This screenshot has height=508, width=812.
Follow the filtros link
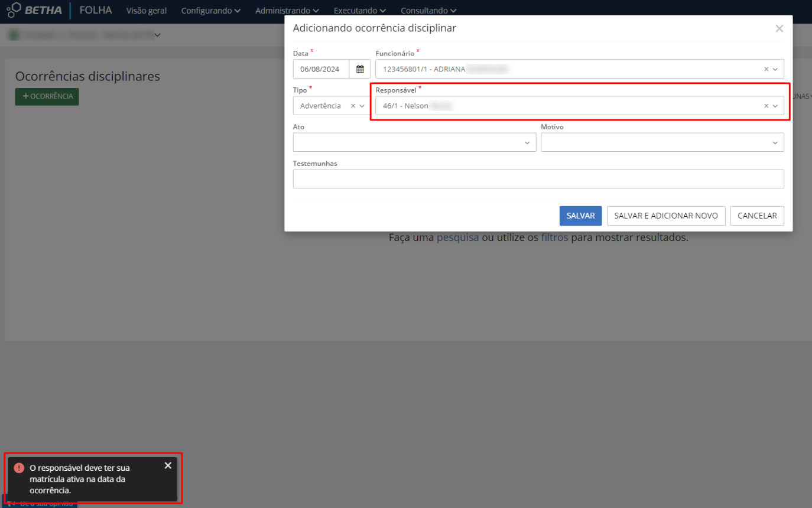coord(555,237)
